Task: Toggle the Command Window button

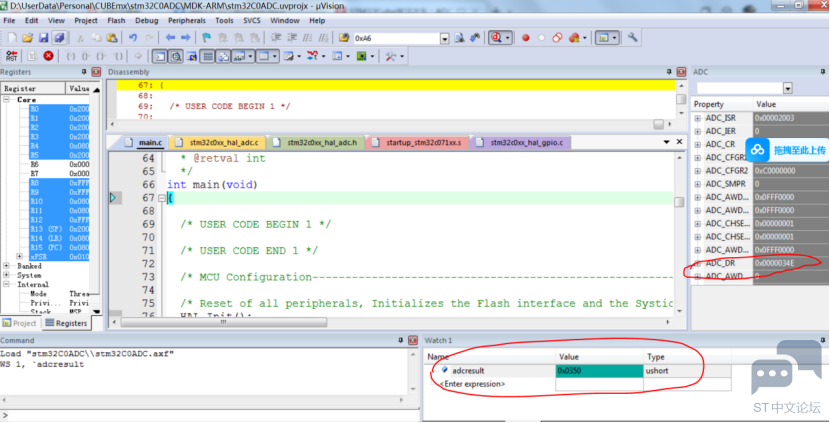Action: (160, 56)
